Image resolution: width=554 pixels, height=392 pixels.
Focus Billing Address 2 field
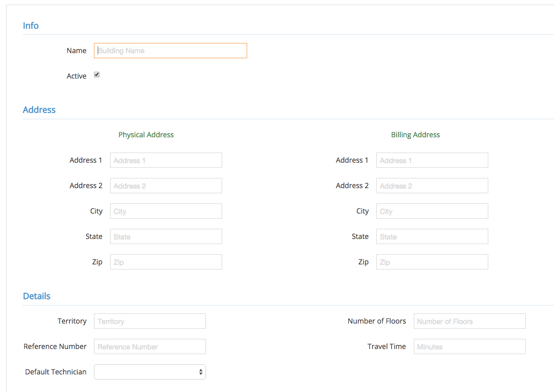click(x=432, y=185)
